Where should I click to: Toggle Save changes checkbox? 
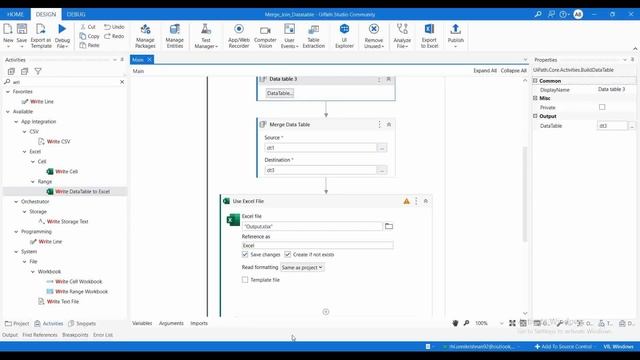pos(245,254)
